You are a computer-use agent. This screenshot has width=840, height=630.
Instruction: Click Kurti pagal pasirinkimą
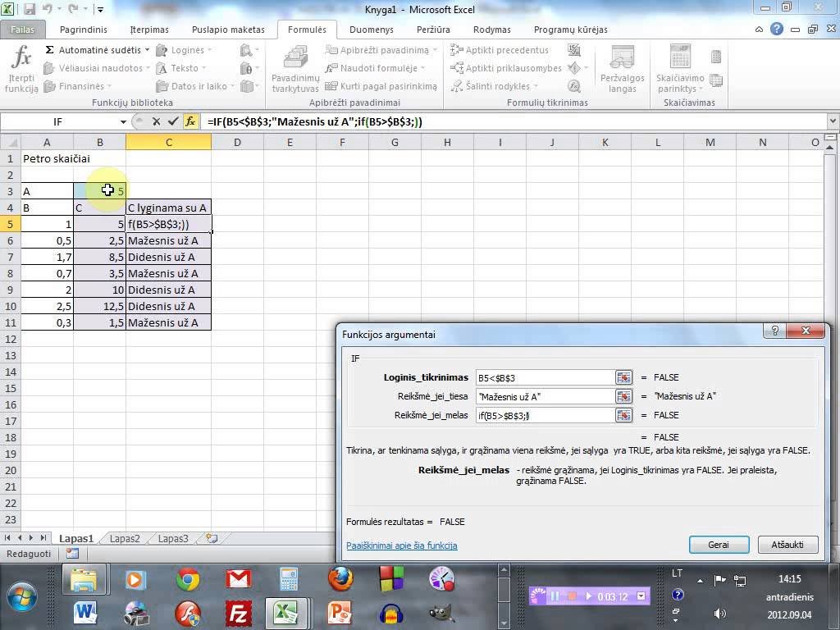[x=381, y=85]
